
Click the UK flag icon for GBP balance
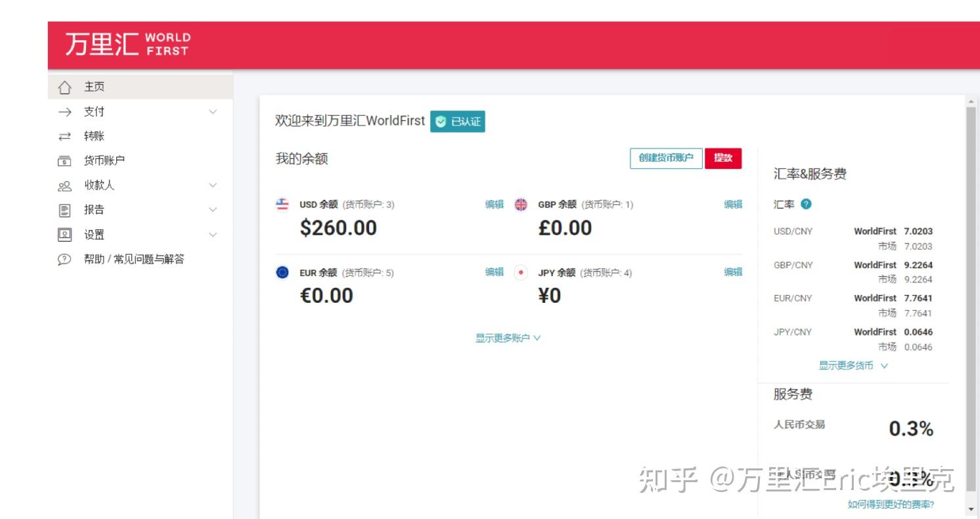[521, 204]
